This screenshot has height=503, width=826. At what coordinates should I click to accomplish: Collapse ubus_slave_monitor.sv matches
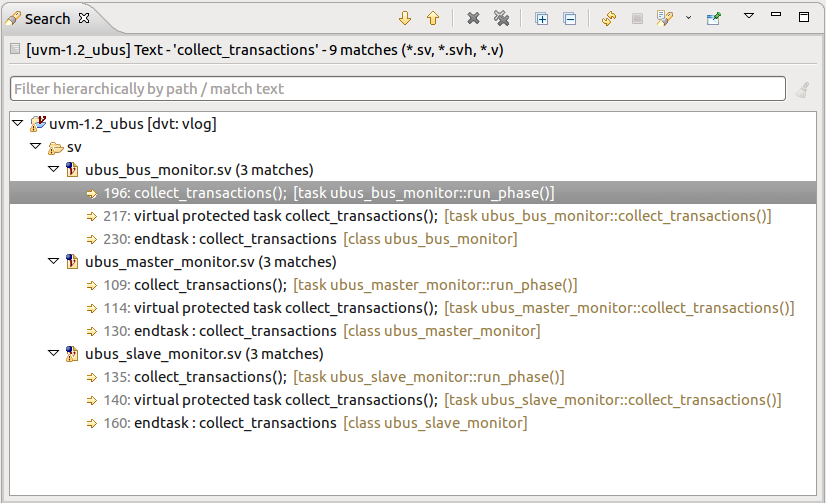click(x=53, y=354)
